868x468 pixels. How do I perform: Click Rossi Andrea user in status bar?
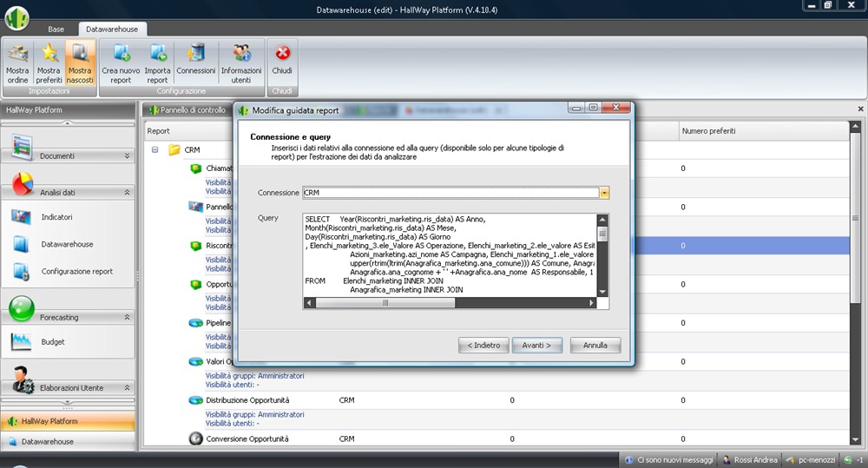click(750, 459)
